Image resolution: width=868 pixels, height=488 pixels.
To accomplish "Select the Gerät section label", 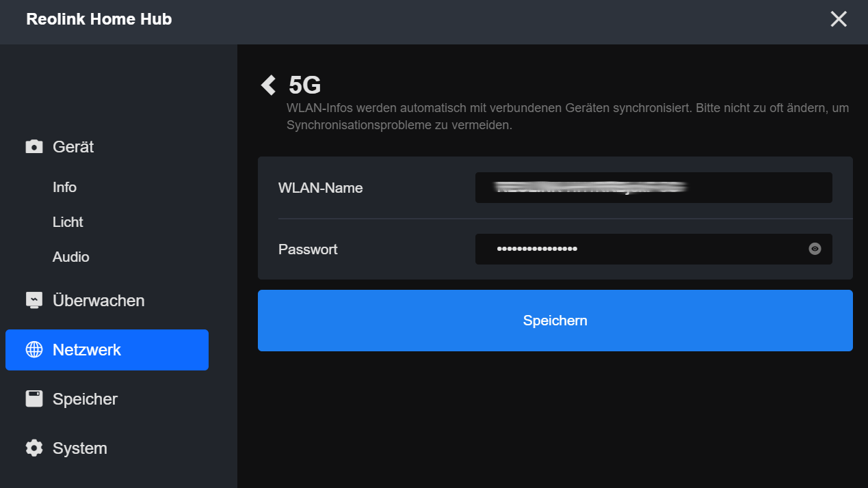I will pyautogui.click(x=73, y=147).
